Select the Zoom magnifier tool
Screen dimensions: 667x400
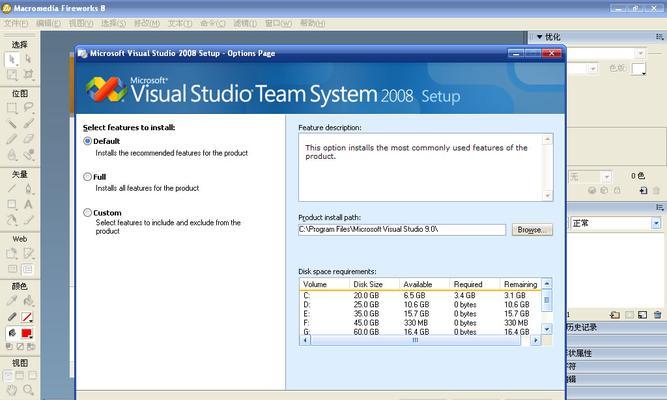pos(28,390)
